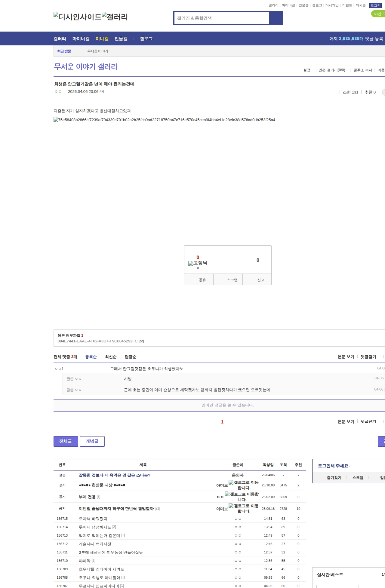Click the 고정닉 icon in the recommend box
This screenshot has height=588, width=385.
pos(198,263)
